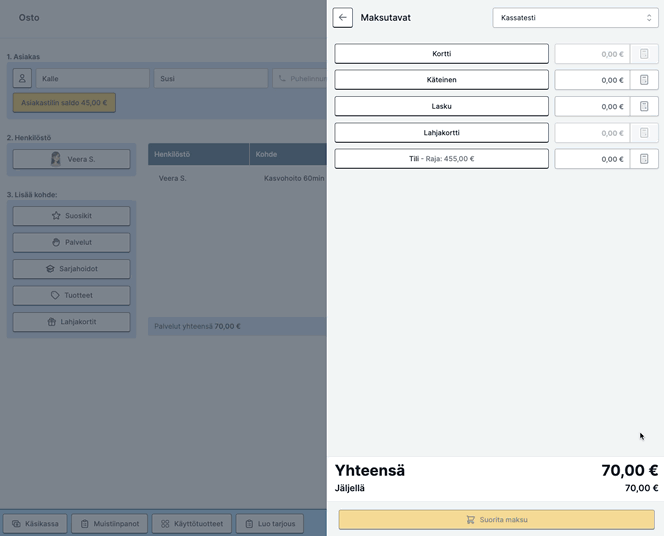
Task: Click the Jäljellä remaining 70,00 € amount
Action: pyautogui.click(x=642, y=488)
